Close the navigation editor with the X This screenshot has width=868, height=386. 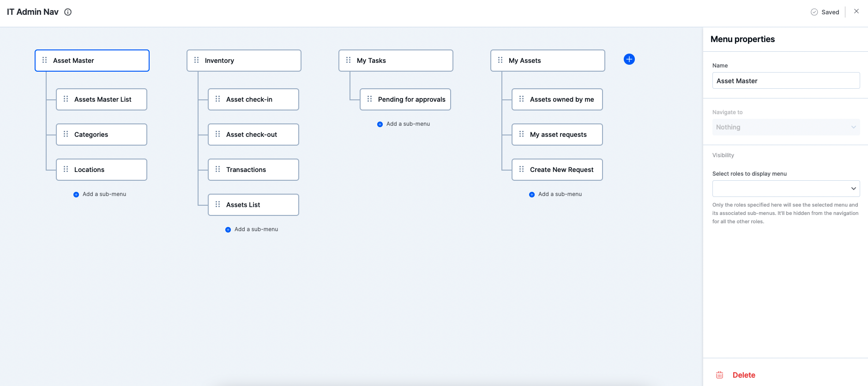coord(856,11)
